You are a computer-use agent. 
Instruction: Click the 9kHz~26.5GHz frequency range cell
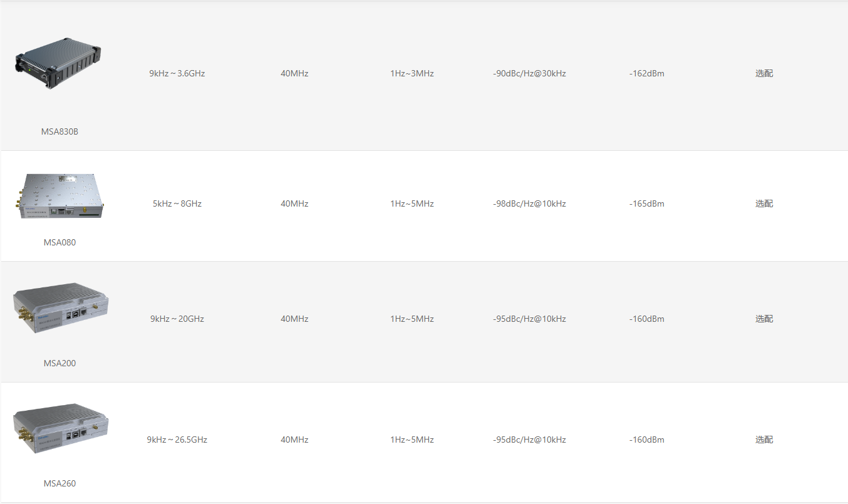pyautogui.click(x=177, y=440)
